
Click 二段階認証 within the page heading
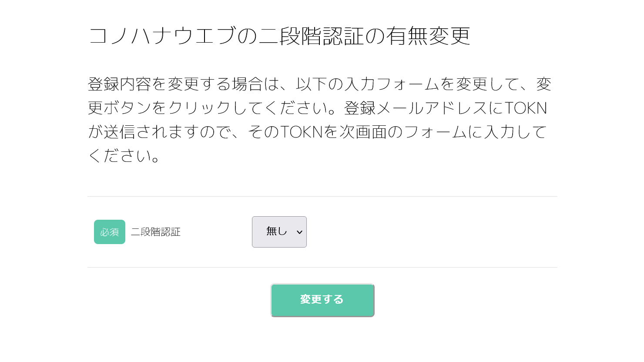[x=311, y=36]
